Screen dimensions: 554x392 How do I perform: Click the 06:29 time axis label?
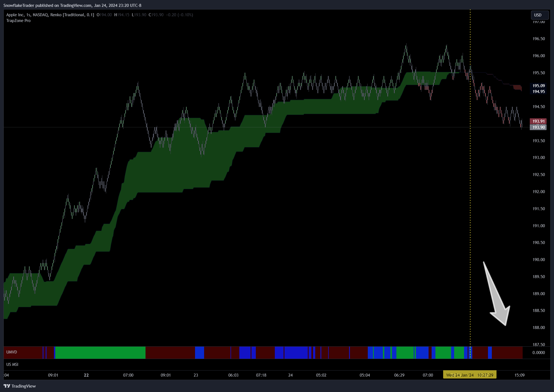(x=399, y=375)
